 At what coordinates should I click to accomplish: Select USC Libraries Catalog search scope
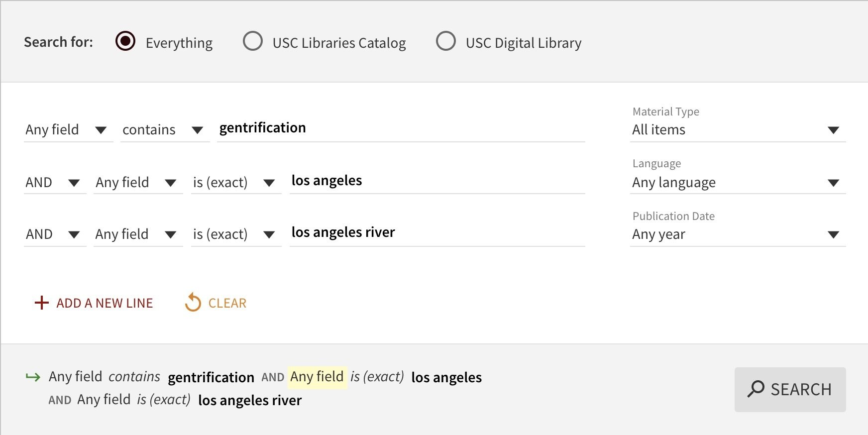click(253, 41)
